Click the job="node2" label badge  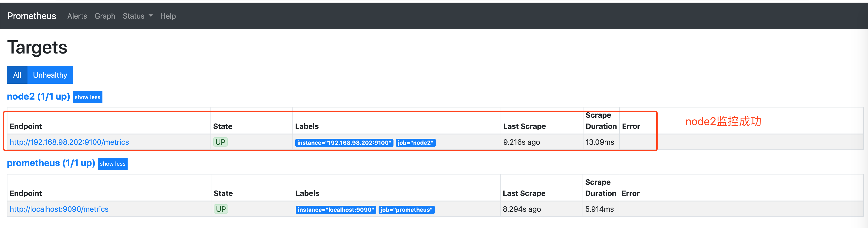(x=415, y=143)
